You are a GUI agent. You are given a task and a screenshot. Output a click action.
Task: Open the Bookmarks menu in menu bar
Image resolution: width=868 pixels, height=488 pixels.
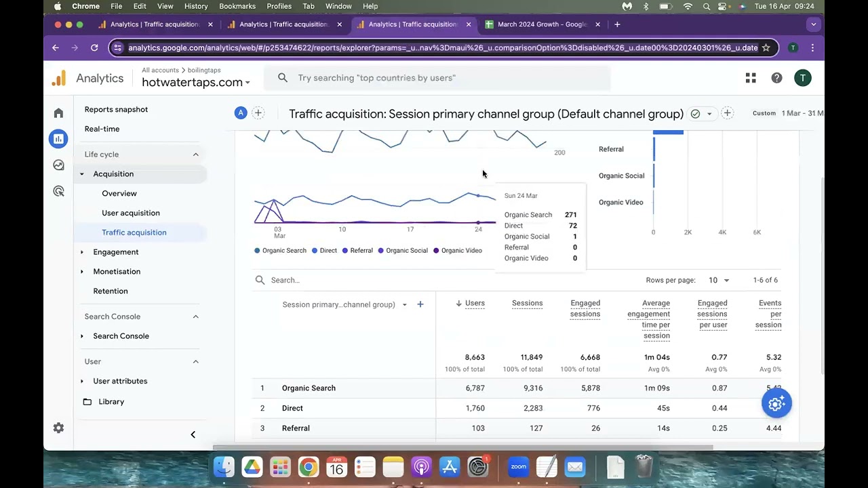(x=237, y=6)
